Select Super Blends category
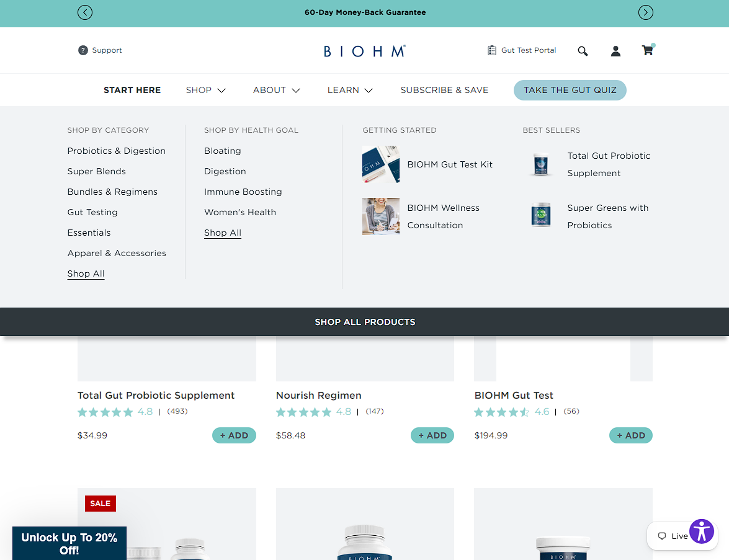Image resolution: width=729 pixels, height=560 pixels. click(x=96, y=172)
